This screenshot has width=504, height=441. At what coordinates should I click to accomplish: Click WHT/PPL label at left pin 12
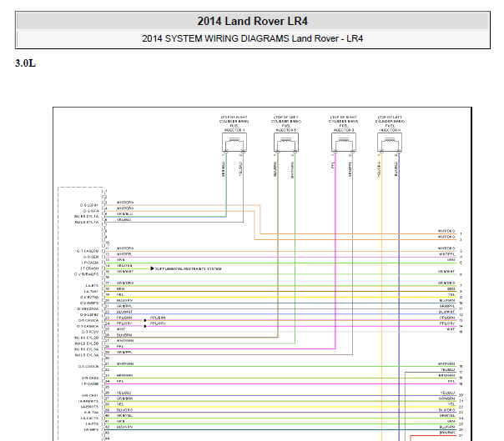point(124,254)
